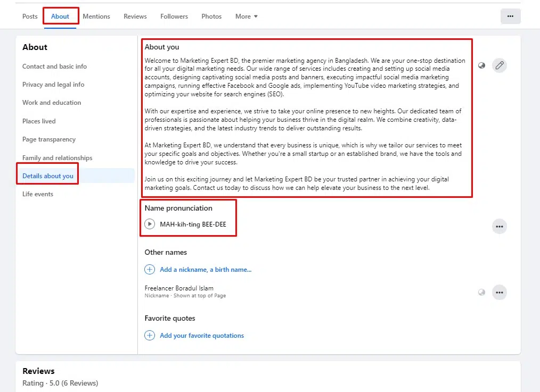The image size is (540, 392).
Task: Click the audience globe icon beside About you
Action: (482, 66)
